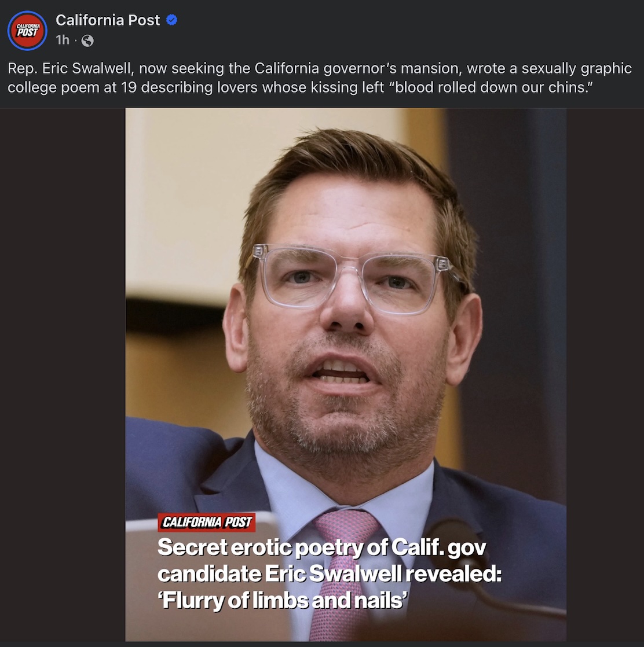The image size is (644, 647).
Task: Open the article via the 'Secret erotic poetry' headline
Action: point(322,547)
